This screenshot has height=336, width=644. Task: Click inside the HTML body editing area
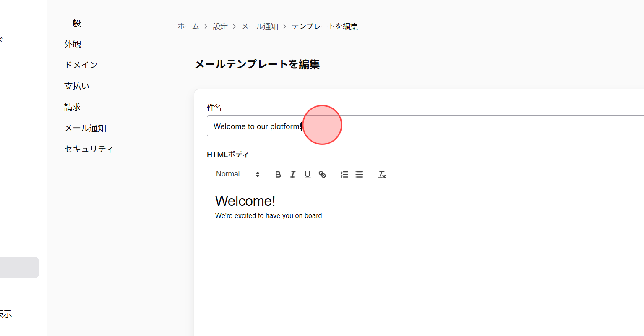(x=336, y=252)
